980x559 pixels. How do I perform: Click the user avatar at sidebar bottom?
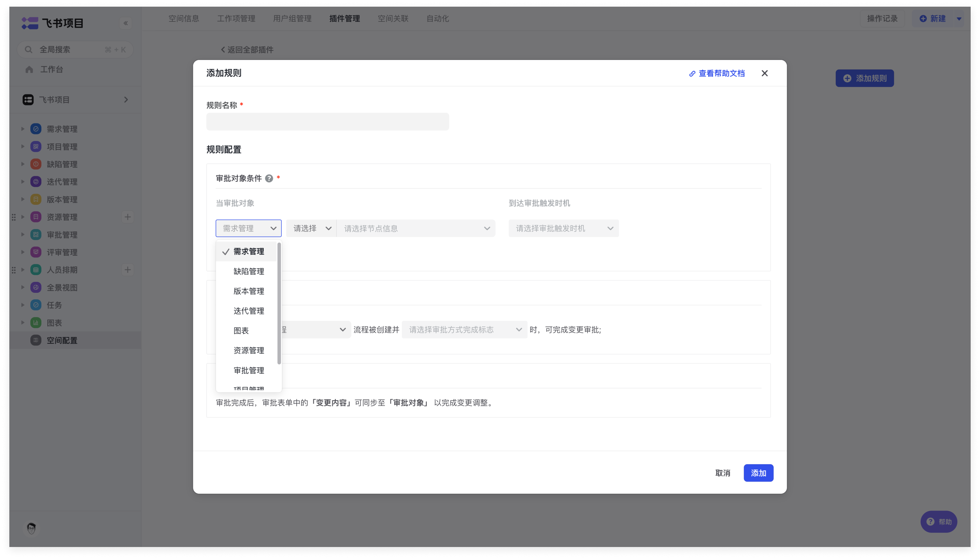(31, 528)
